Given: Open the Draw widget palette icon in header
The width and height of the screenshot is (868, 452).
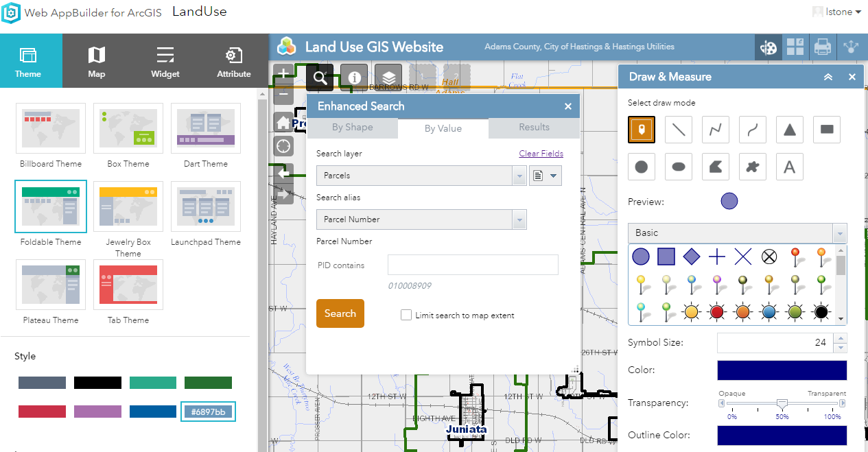Looking at the screenshot, I should click(x=769, y=47).
